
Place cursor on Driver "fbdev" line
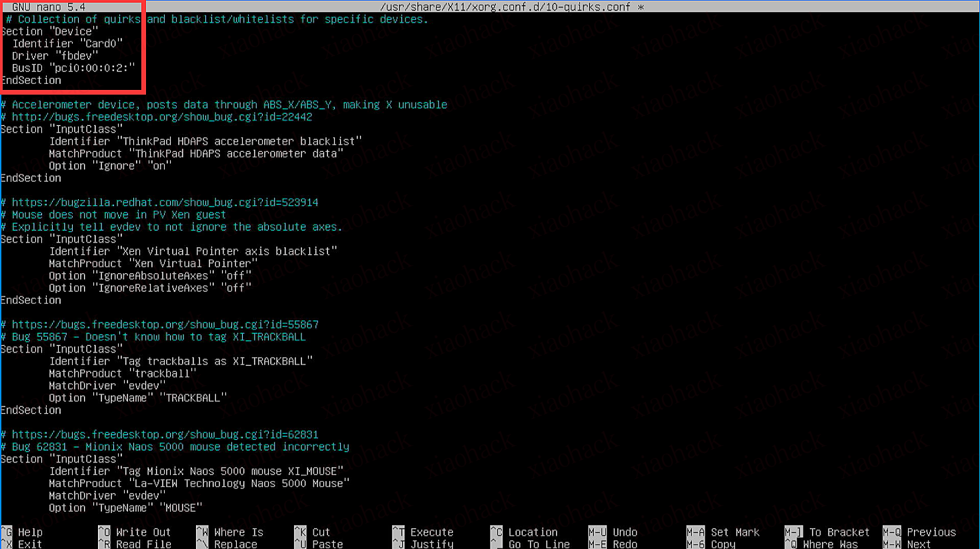tap(55, 56)
